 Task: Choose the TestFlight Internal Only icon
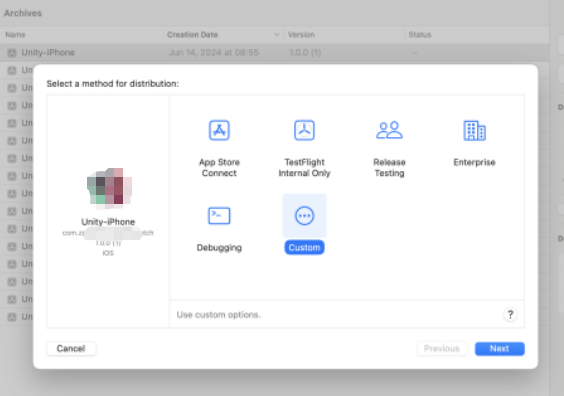[304, 130]
